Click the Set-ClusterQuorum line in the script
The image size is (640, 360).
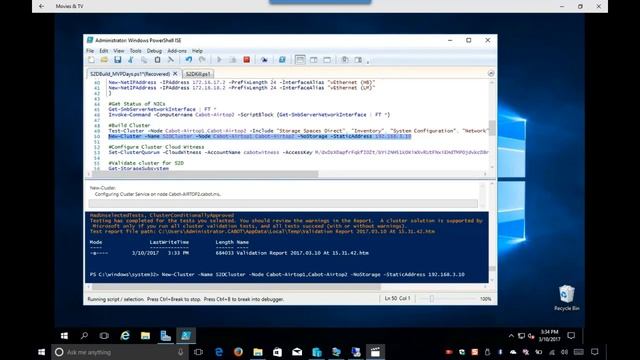[x=298, y=152]
